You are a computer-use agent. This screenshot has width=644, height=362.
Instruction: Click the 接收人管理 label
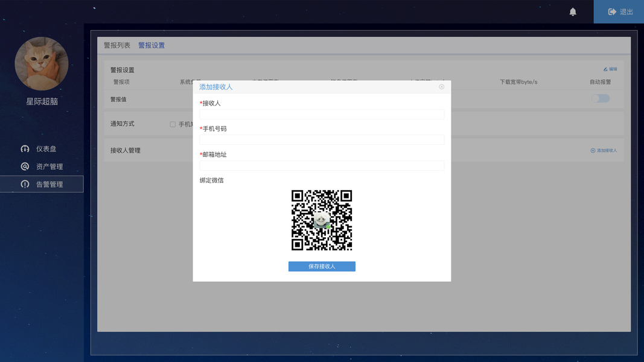click(x=126, y=151)
